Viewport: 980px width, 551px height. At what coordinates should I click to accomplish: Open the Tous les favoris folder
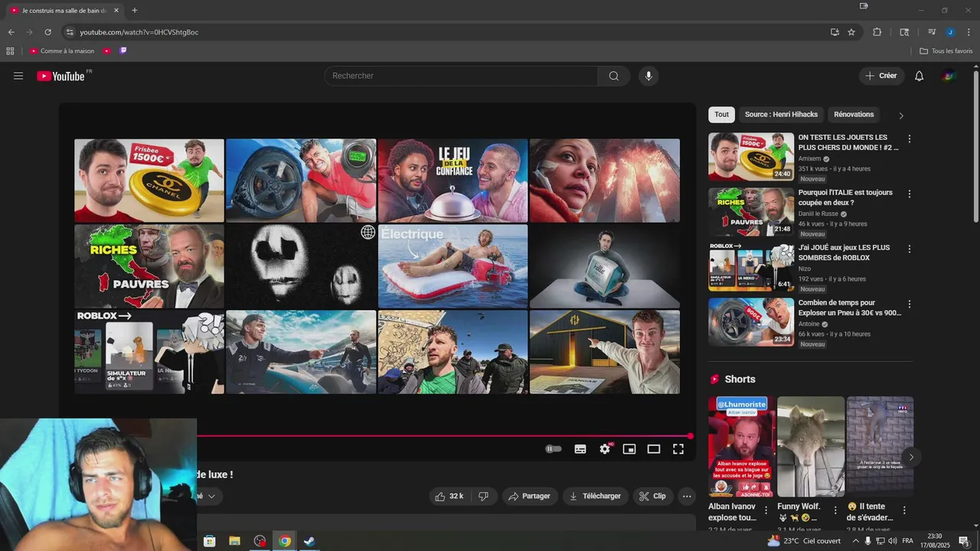tap(946, 51)
